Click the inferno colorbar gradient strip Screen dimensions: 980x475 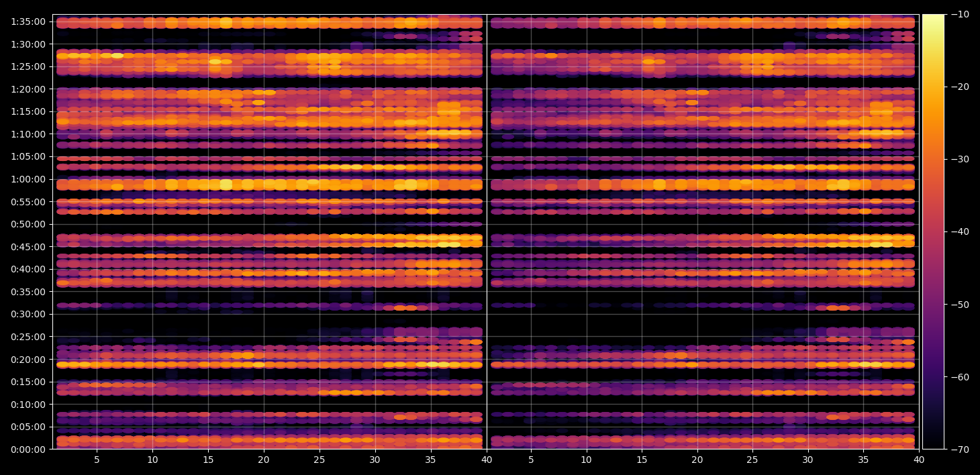(933, 231)
